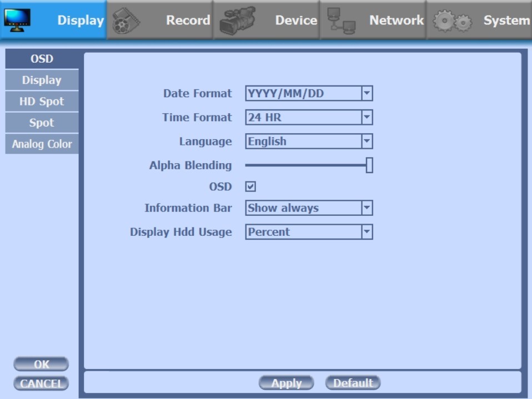Click the OSD label beside the checkbox
The width and height of the screenshot is (532, 399).
coord(220,186)
